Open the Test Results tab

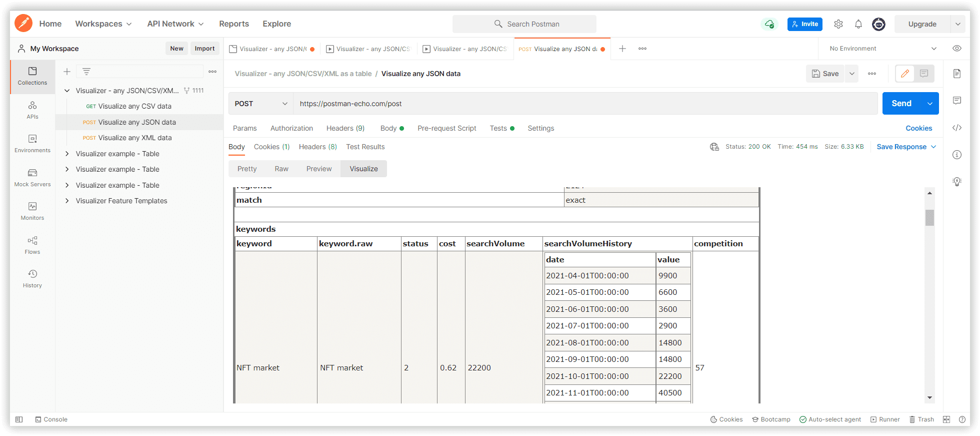pos(365,147)
